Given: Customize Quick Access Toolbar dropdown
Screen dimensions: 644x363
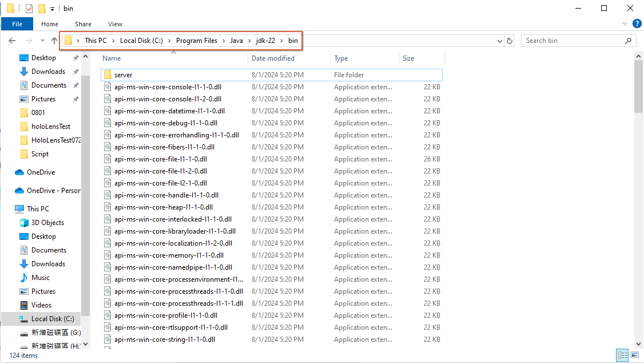Looking at the screenshot, I should tap(53, 9).
